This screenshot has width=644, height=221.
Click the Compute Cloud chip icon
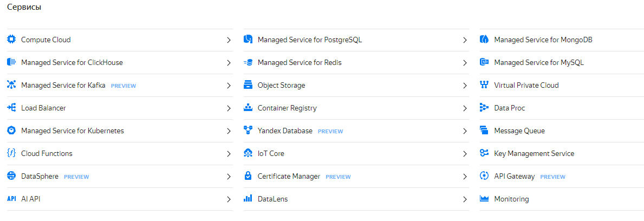[11, 40]
